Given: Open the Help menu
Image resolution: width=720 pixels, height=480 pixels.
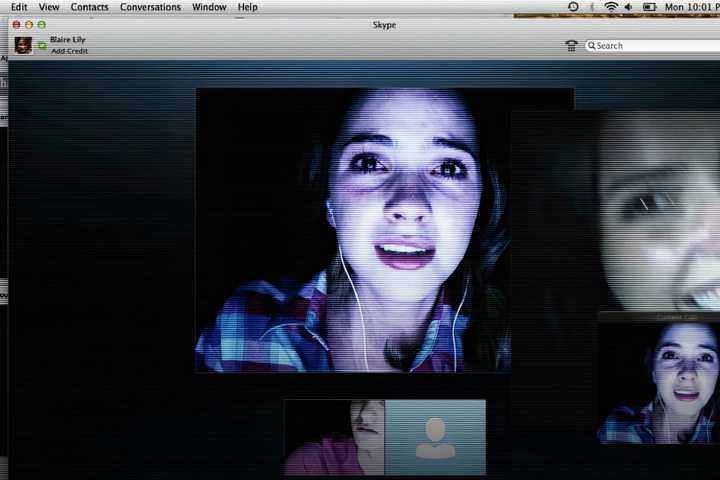Looking at the screenshot, I should pyautogui.click(x=247, y=7).
